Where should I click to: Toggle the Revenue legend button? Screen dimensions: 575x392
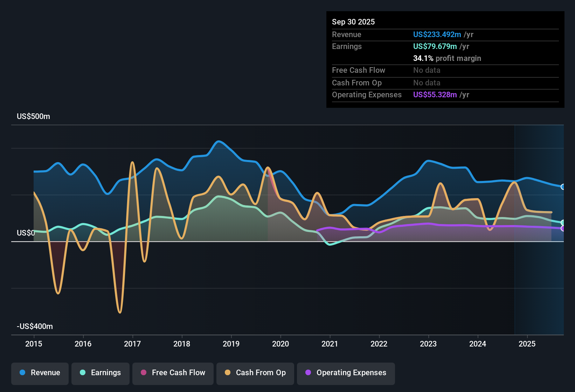coord(40,373)
